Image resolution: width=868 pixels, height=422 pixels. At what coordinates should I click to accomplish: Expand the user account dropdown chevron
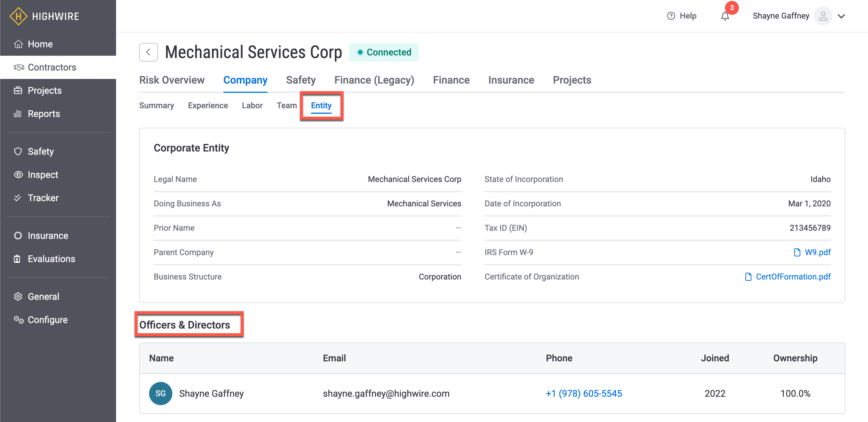click(x=841, y=16)
